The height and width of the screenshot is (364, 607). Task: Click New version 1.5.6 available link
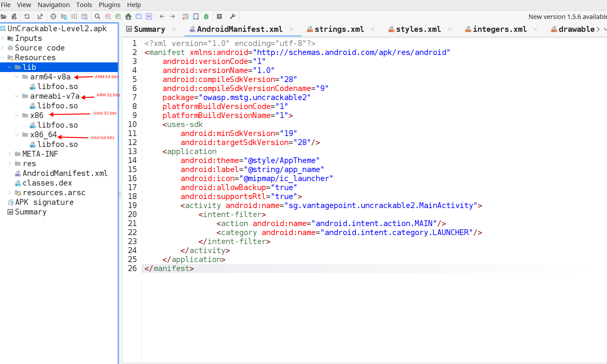tap(567, 17)
